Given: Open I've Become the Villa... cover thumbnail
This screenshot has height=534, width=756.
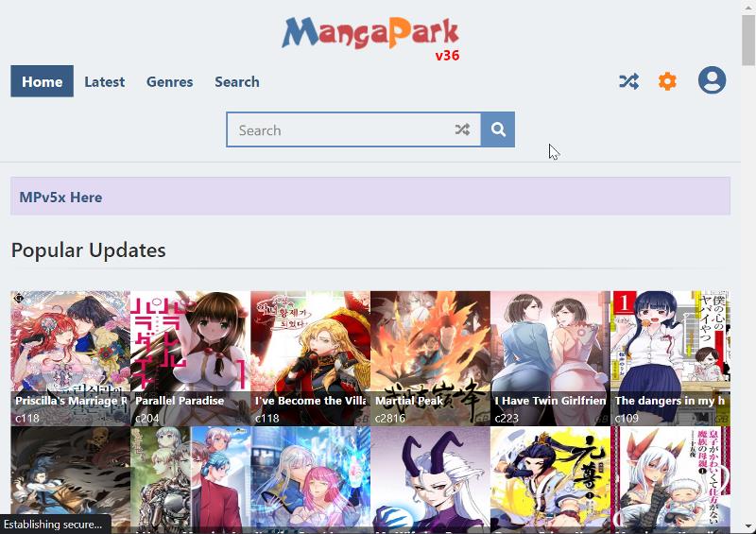Looking at the screenshot, I should (x=311, y=358).
